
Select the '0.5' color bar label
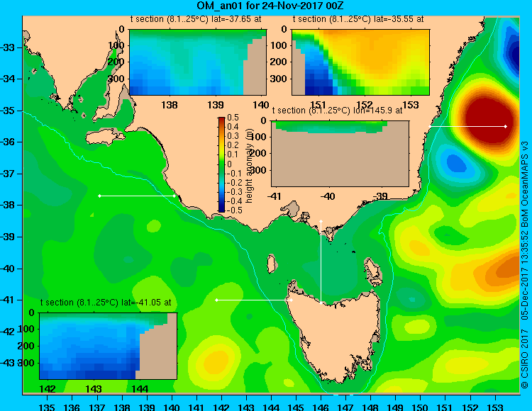[233, 118]
